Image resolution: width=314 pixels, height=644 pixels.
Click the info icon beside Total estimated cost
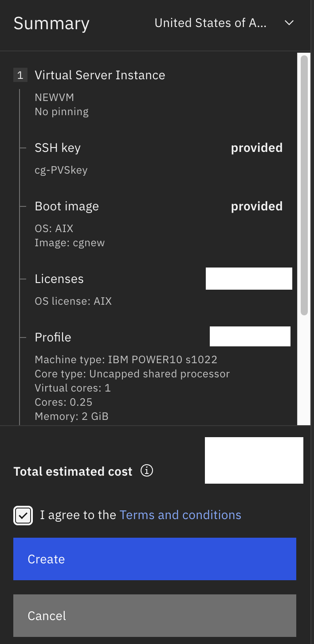[147, 470]
